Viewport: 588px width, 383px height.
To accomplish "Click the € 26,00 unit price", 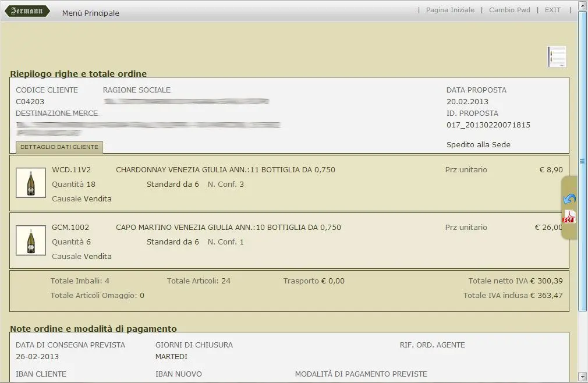I will [548, 228].
